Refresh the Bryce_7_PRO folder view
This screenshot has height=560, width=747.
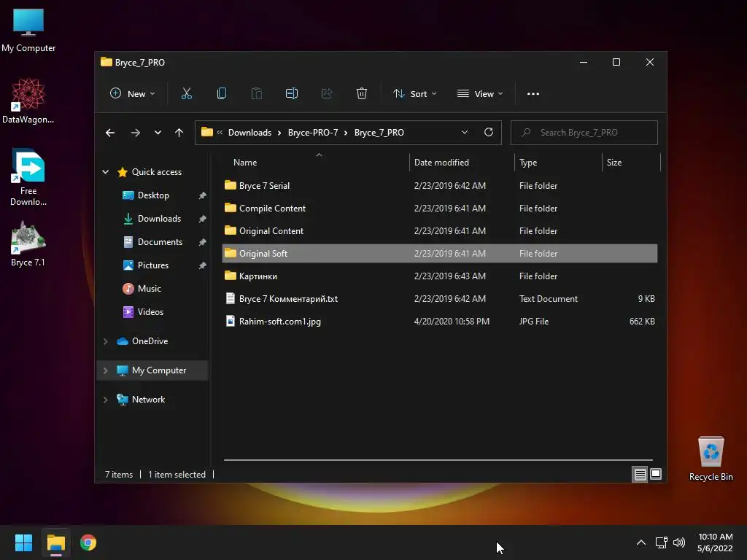[x=488, y=133]
